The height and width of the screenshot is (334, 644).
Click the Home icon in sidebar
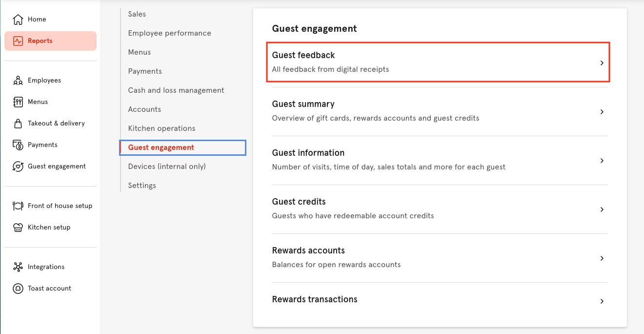[x=18, y=19]
